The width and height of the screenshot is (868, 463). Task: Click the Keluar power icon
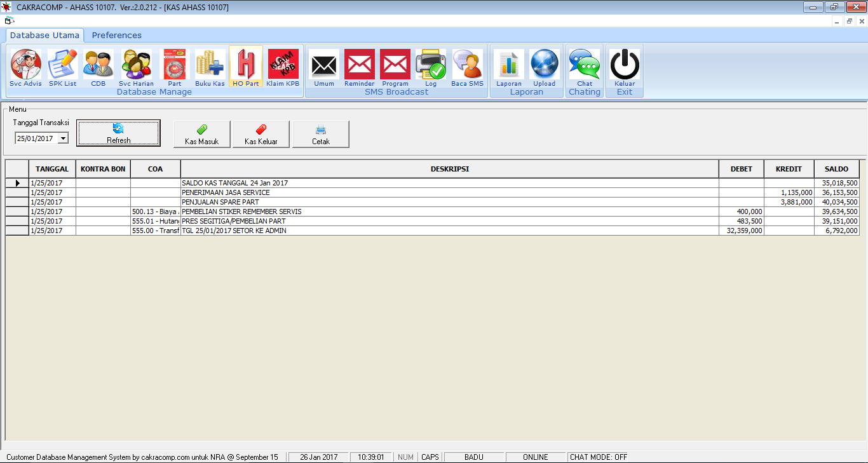pos(625,65)
